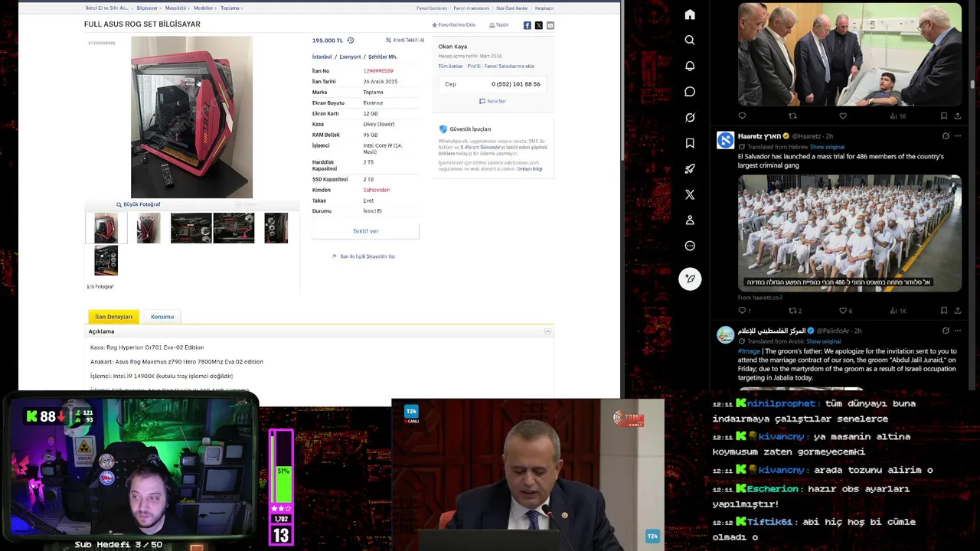Open Favori Aramalarım in top menu
Screen dimensions: 980x551
tap(471, 8)
